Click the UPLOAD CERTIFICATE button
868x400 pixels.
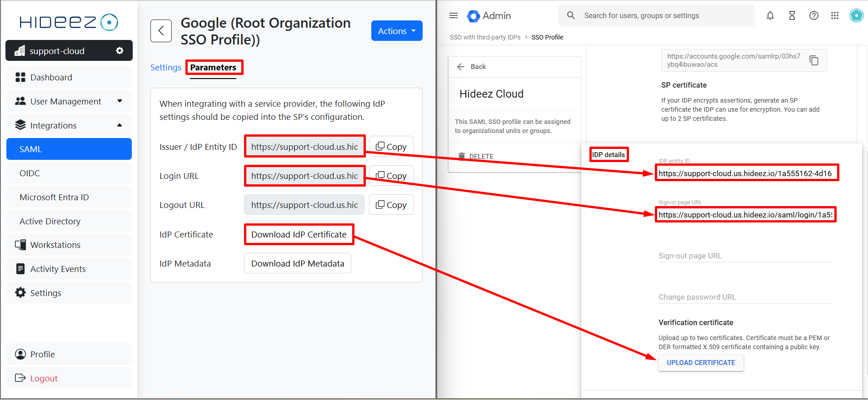(x=700, y=363)
